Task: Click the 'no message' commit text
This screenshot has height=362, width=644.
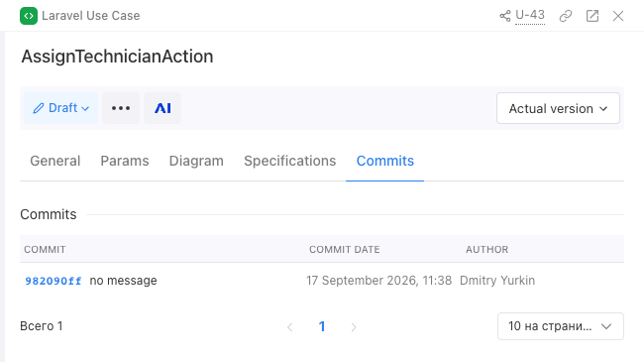Action: [x=123, y=281]
